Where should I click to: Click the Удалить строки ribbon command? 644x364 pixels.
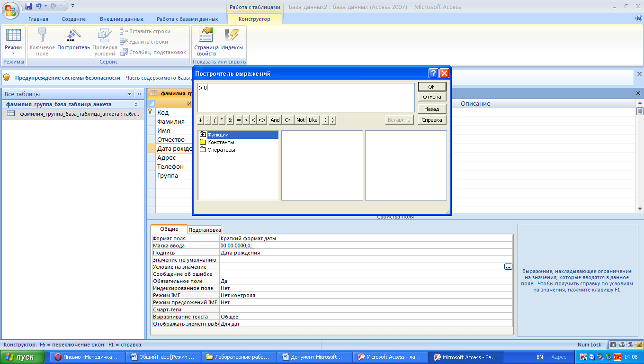pos(144,42)
